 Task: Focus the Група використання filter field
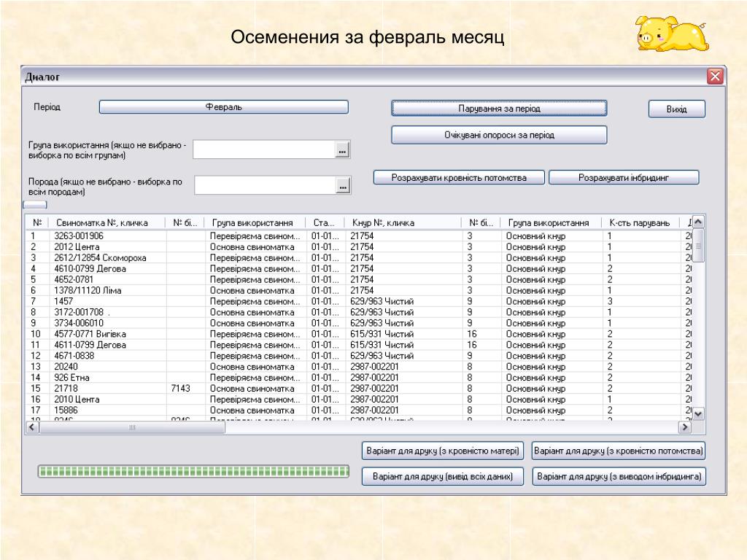coord(264,149)
